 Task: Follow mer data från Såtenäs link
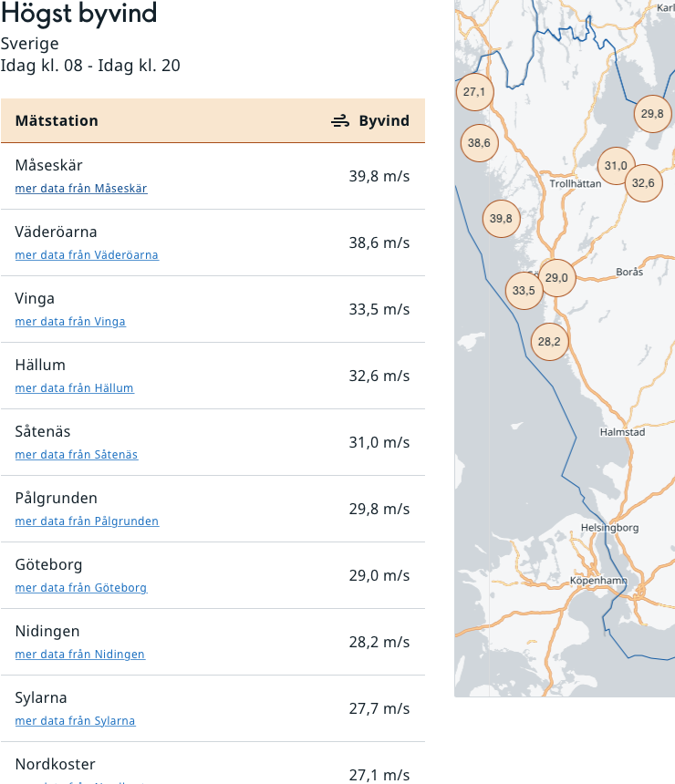pyautogui.click(x=77, y=455)
